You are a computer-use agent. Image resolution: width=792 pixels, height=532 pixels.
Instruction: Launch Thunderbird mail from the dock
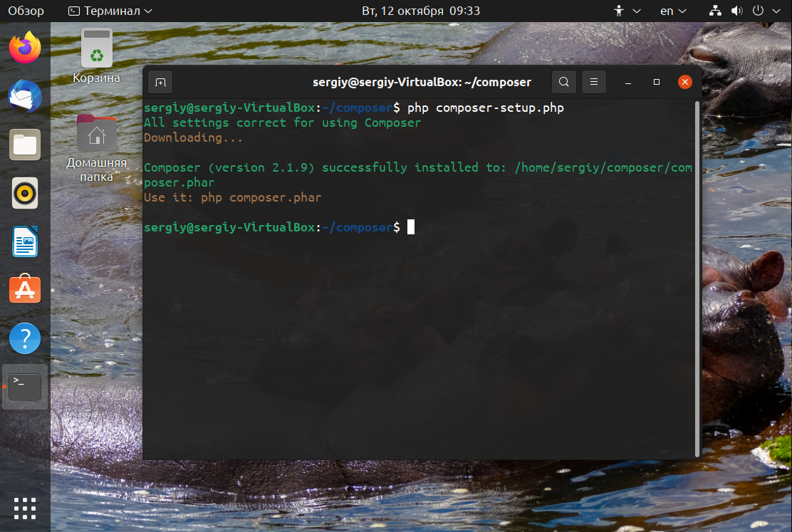pos(25,96)
